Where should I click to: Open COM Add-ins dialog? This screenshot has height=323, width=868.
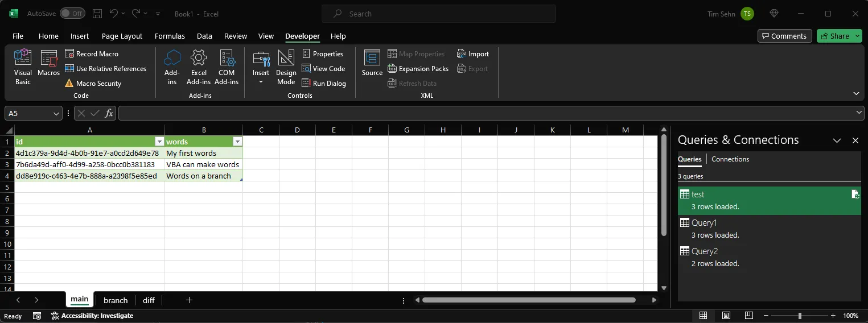coord(227,67)
